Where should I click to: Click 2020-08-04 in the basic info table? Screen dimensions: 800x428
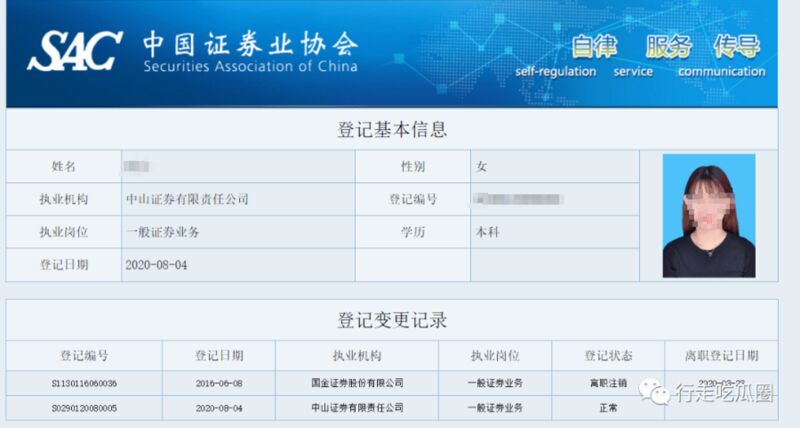coord(156,265)
